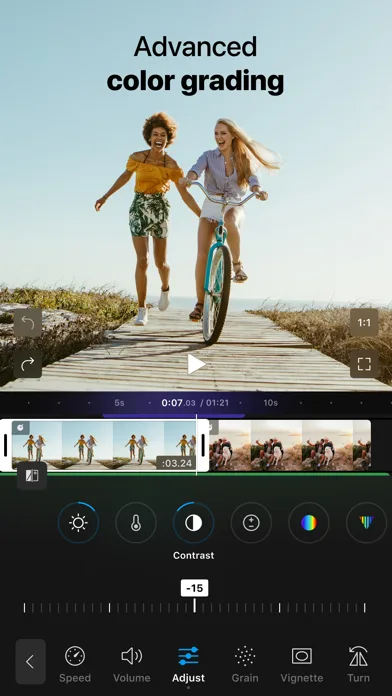Open the Speed tool
Image resolution: width=392 pixels, height=696 pixels.
[x=75, y=664]
